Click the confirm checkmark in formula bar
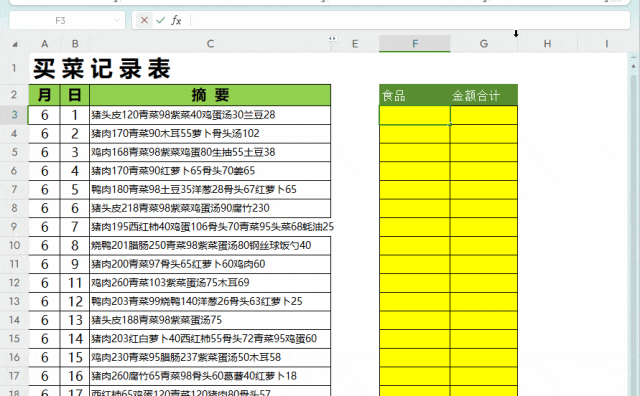640x396 pixels. point(160,20)
